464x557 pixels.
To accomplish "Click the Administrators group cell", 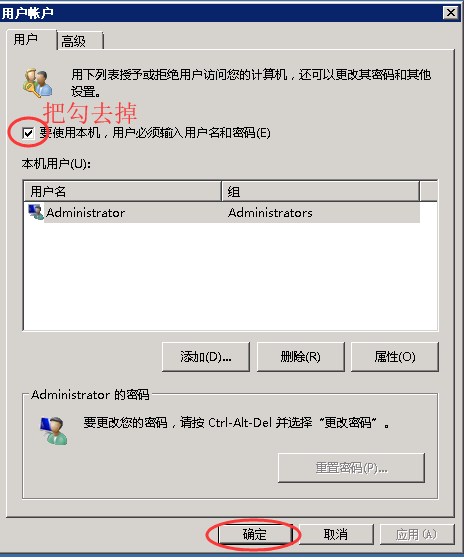I will coord(270,213).
